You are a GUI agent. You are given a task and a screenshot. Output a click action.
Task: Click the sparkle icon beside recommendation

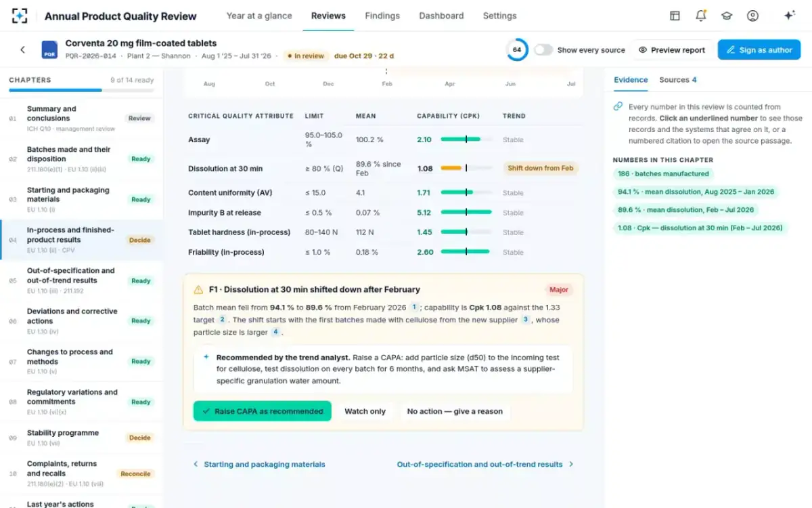pyautogui.click(x=206, y=356)
